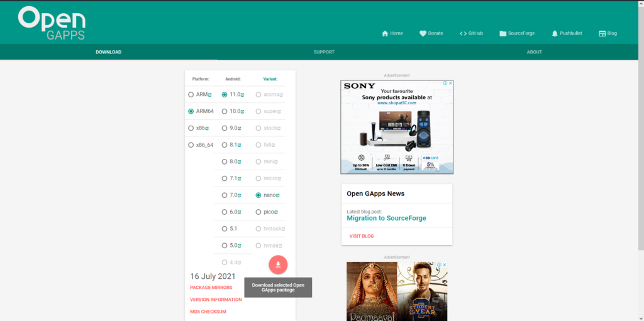Open the Pushbullet navigation link
This screenshot has height=321, width=644.
point(567,34)
